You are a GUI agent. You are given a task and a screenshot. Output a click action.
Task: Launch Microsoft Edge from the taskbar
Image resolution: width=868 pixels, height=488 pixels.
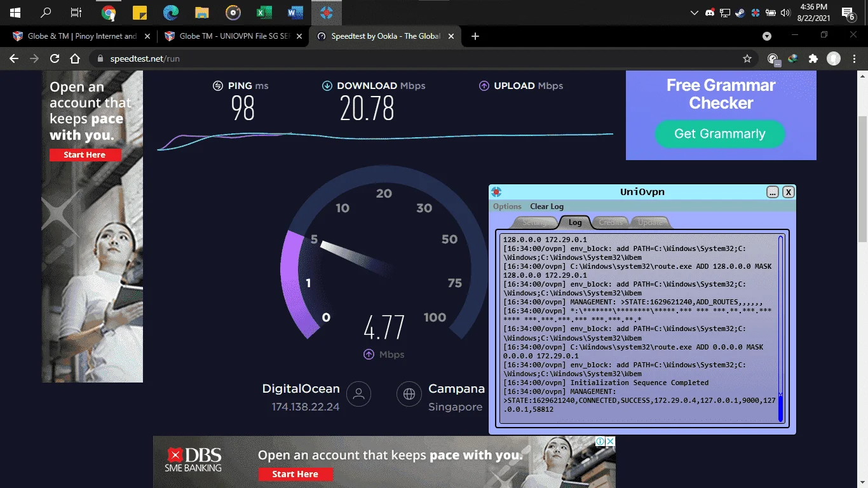tap(170, 12)
